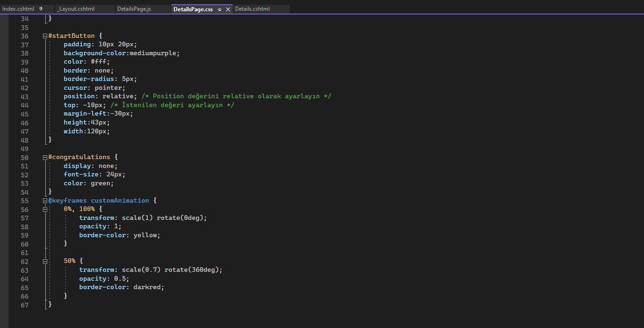Collapse the #startButton rule block

point(44,36)
